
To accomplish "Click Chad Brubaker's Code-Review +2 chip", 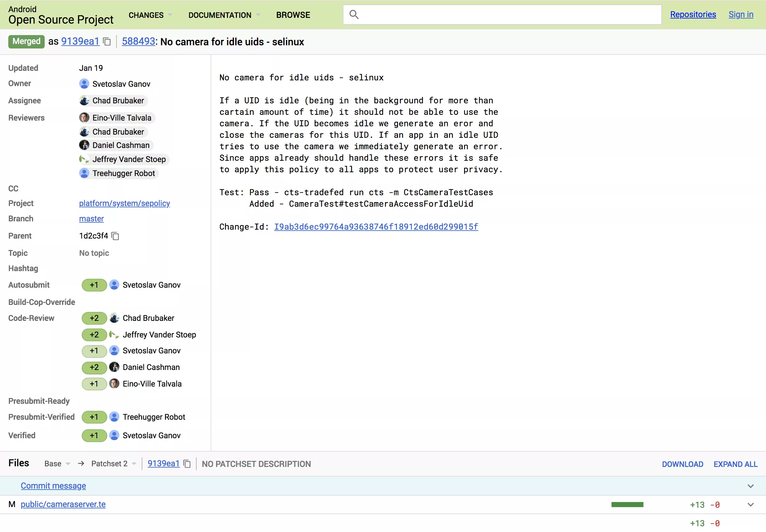I will [x=94, y=318].
